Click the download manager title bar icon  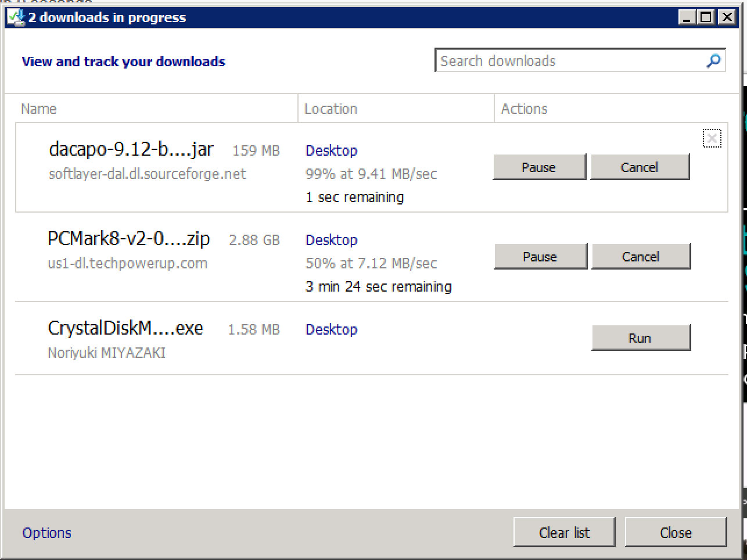[x=16, y=17]
